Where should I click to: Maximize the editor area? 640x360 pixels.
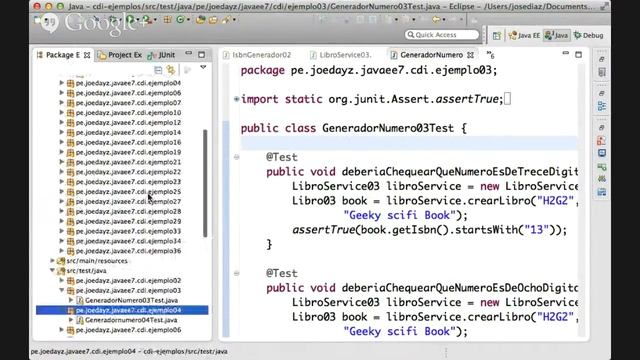pos(578,54)
